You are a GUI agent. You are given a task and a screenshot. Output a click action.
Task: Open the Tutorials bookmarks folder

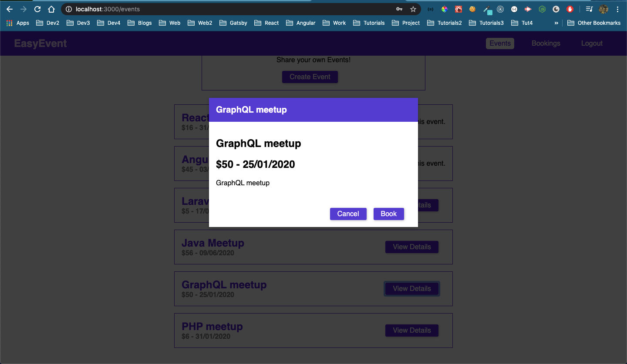(x=369, y=23)
